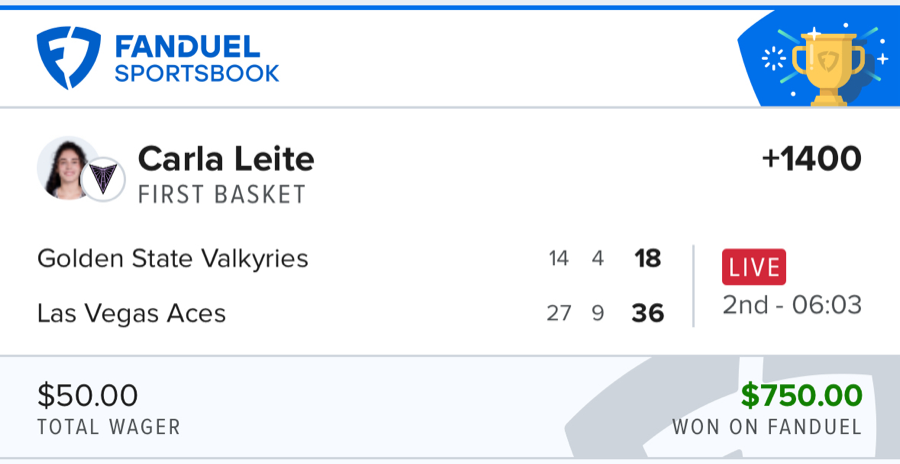Image resolution: width=900 pixels, height=464 pixels.
Task: Click the FanDuel shield logo icon
Action: coord(68,59)
